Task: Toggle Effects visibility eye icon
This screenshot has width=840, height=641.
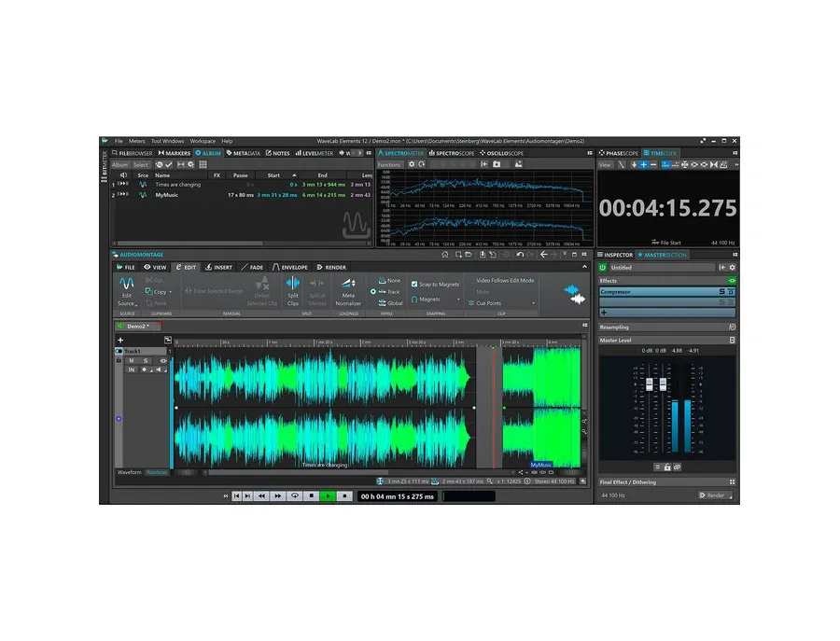Action: tap(732, 281)
